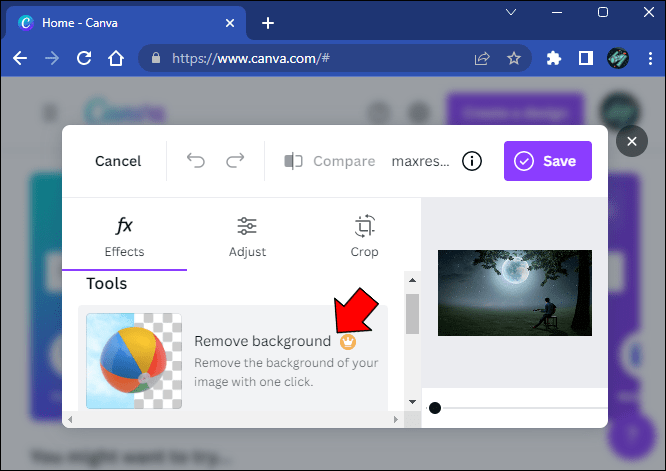
Task: Toggle the browser side panel icon
Action: click(x=586, y=58)
